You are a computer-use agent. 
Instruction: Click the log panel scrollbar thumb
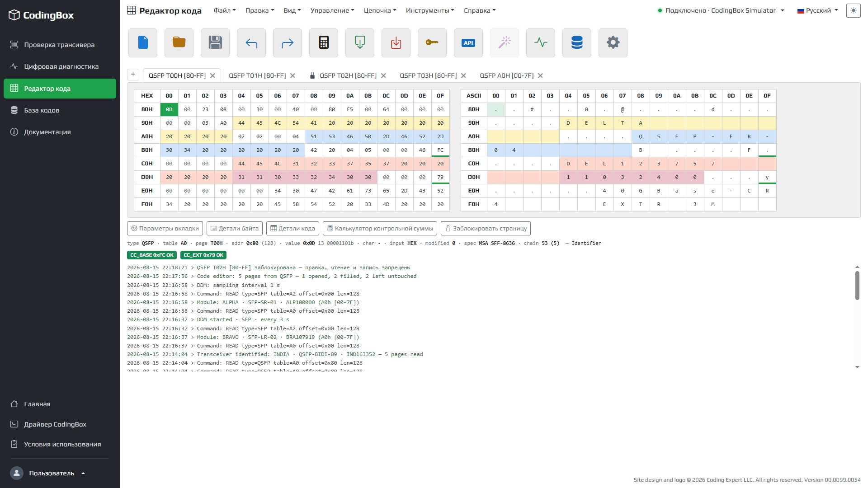pyautogui.click(x=857, y=285)
